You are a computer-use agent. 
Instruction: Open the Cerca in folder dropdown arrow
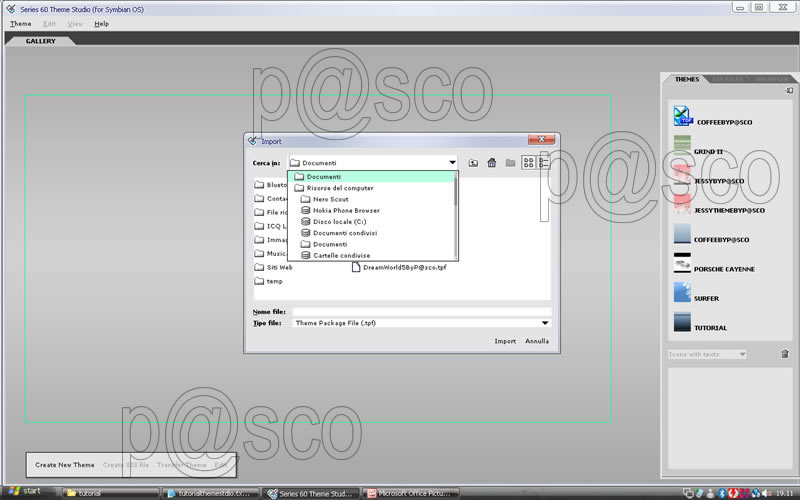pyautogui.click(x=452, y=163)
